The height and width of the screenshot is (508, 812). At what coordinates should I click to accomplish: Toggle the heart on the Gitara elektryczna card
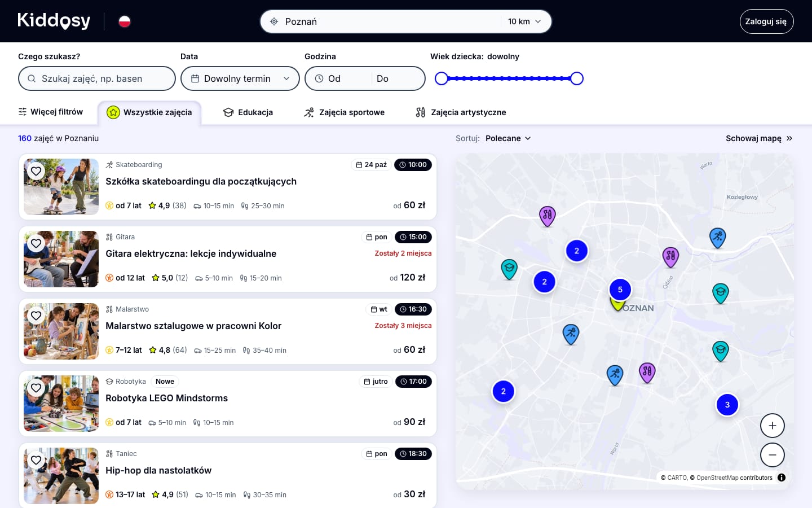[x=36, y=243]
